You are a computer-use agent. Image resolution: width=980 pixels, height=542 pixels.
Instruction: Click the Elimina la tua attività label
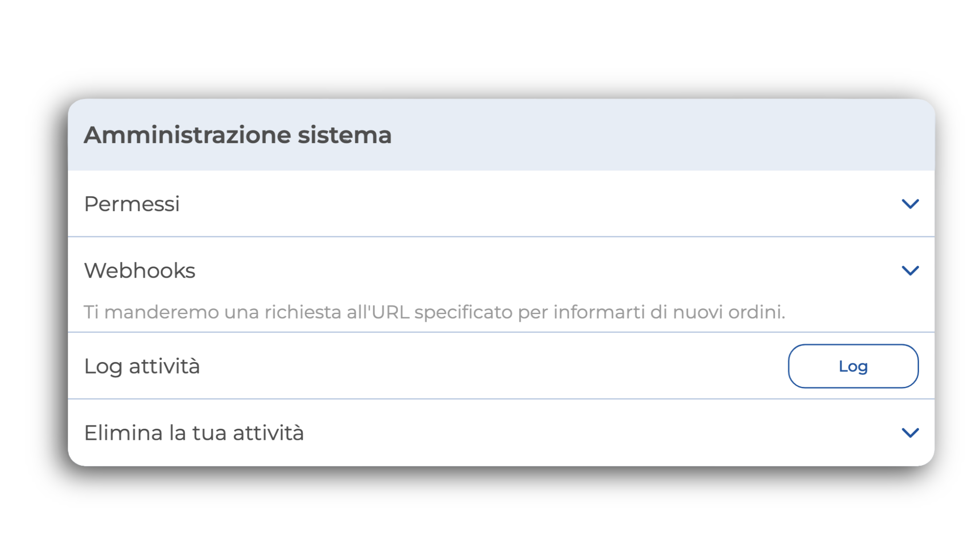click(x=194, y=433)
